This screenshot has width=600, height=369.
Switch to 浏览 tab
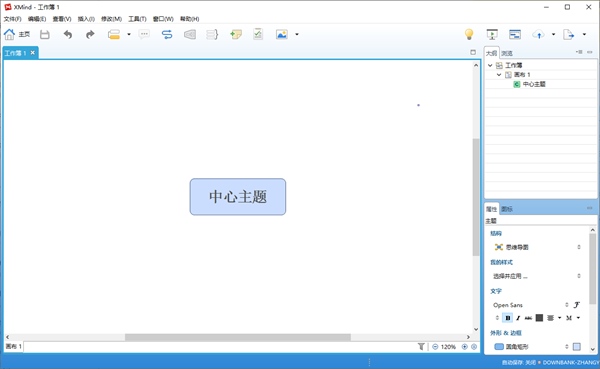point(507,53)
